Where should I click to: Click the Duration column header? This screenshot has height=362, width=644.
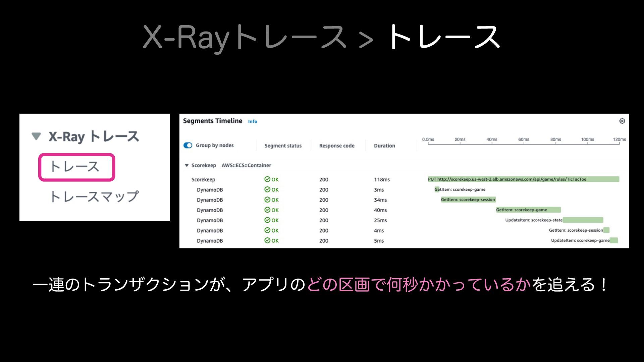(x=384, y=146)
